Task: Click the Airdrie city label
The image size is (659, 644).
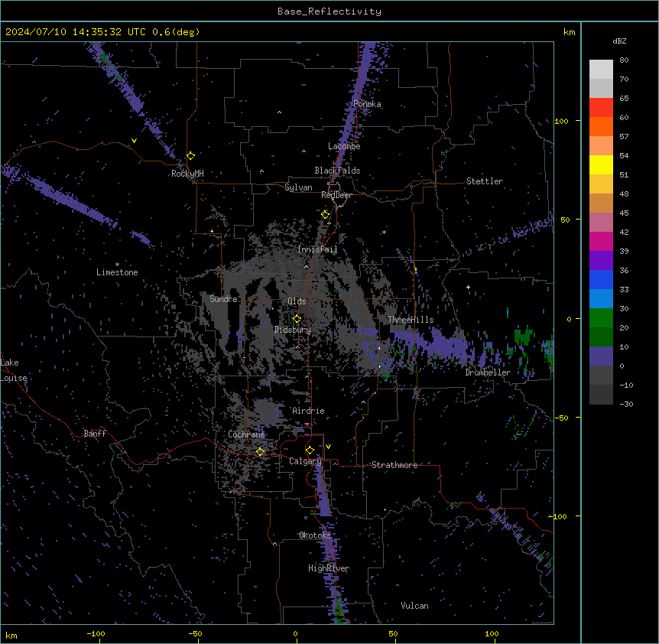Action: pyautogui.click(x=309, y=411)
